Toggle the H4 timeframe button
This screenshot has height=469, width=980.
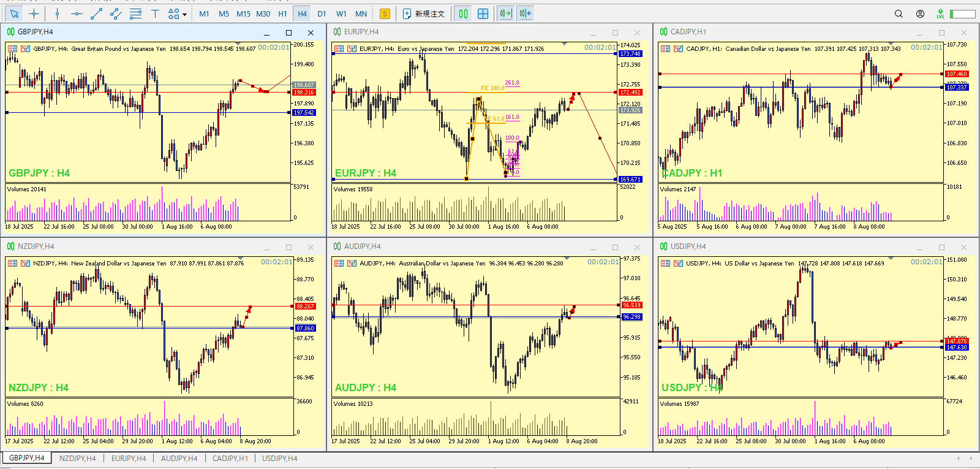(303, 13)
